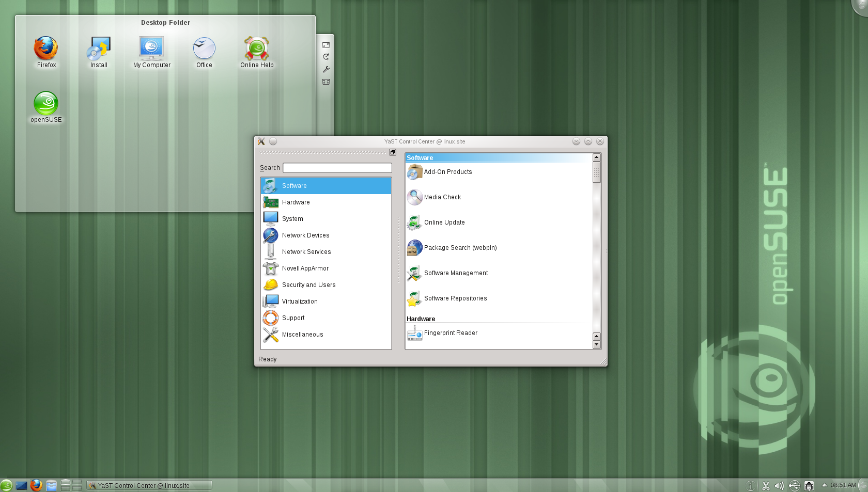Click the YaST search input field

pyautogui.click(x=337, y=168)
